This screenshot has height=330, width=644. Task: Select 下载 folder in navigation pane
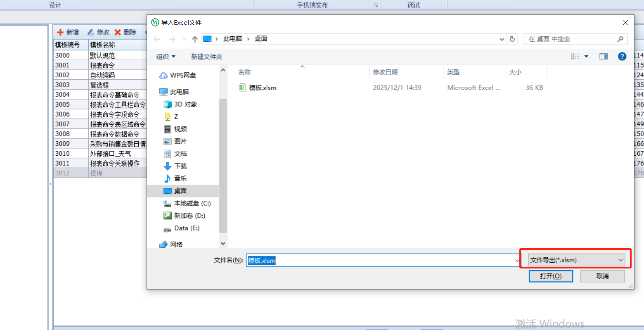point(180,166)
